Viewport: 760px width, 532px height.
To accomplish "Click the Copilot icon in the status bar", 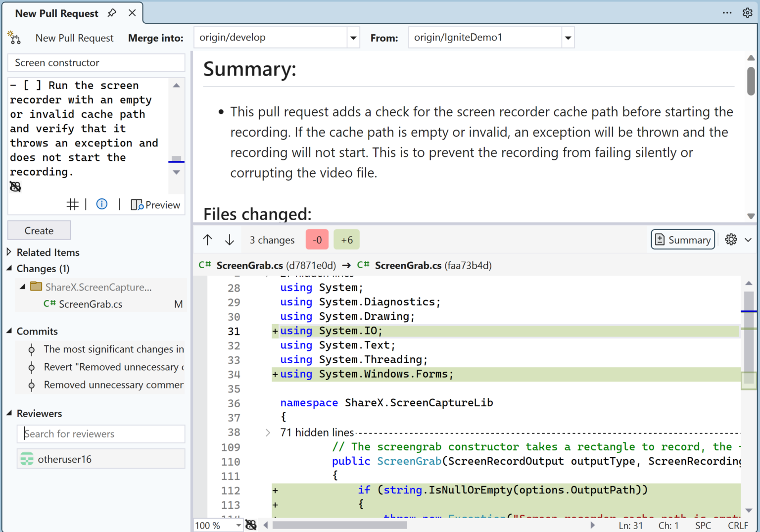I will pos(251,525).
